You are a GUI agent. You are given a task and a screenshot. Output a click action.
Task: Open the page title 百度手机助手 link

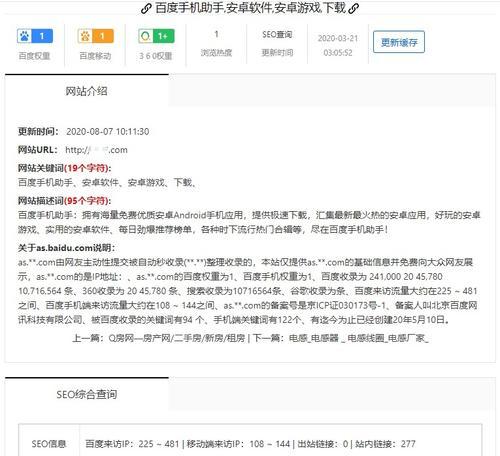250,8
